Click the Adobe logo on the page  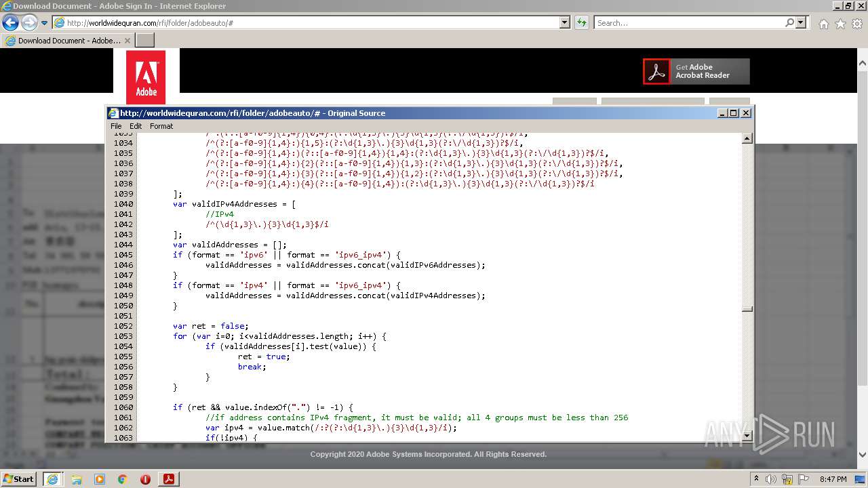146,77
